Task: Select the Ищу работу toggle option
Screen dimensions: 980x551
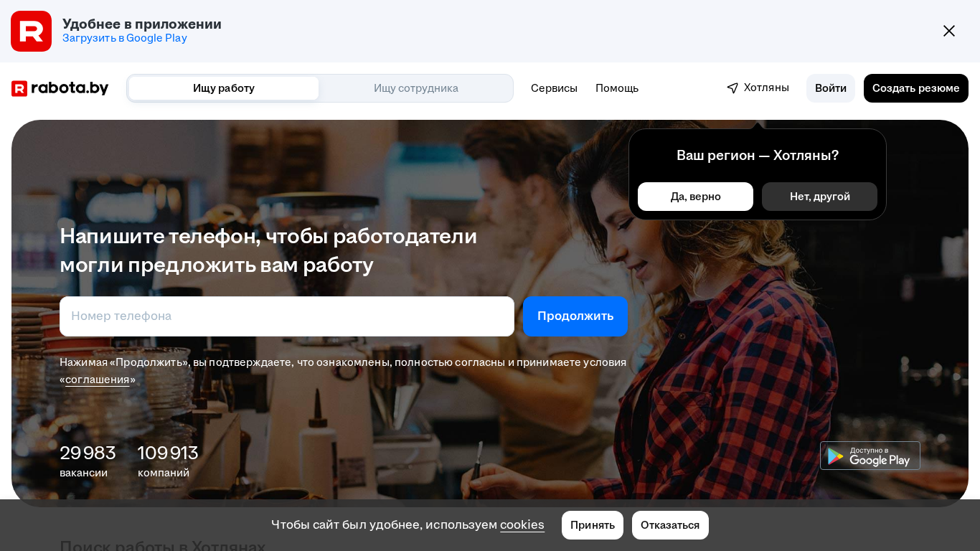Action: [224, 88]
